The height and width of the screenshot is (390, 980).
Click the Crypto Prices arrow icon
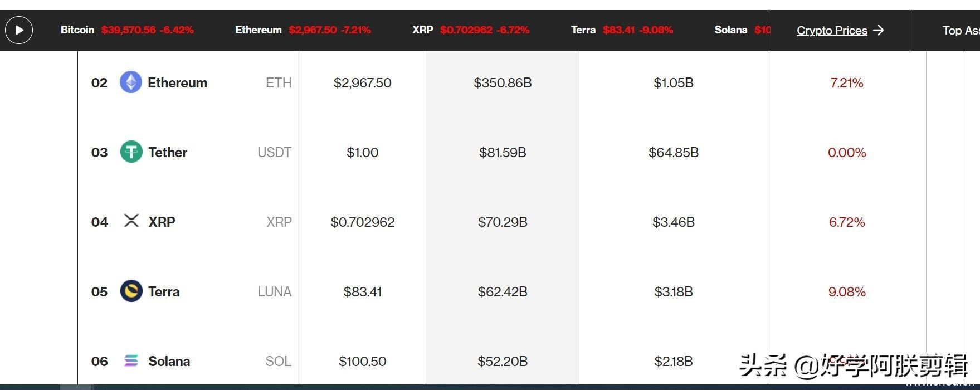879,30
